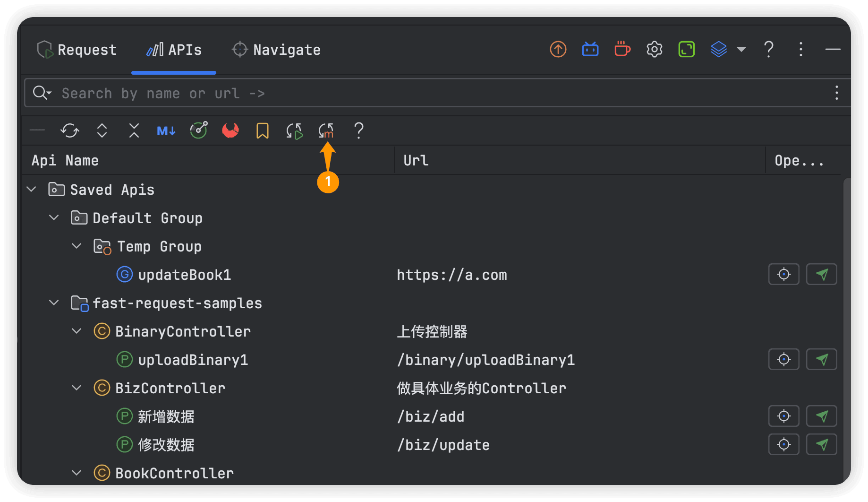
Task: Click the search by name or url field
Action: pyautogui.click(x=425, y=93)
